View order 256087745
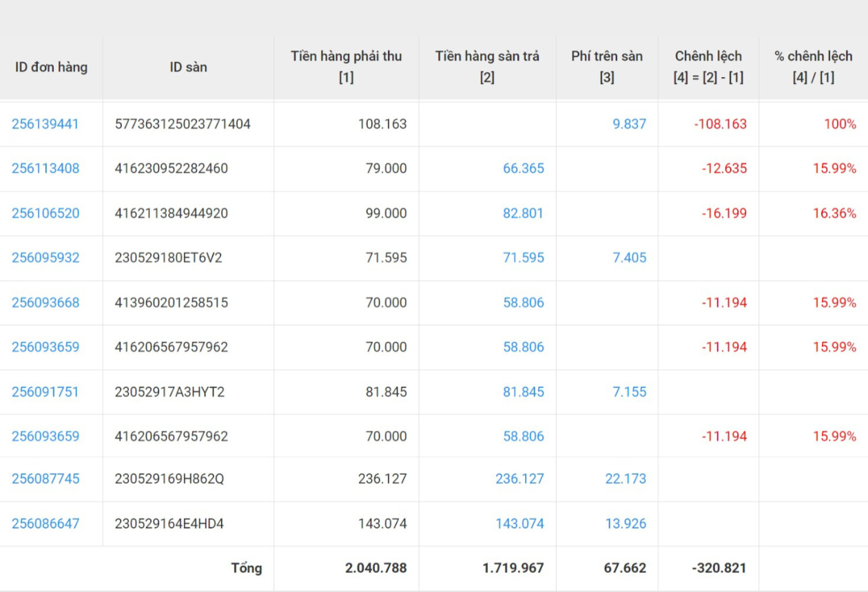The width and height of the screenshot is (868, 592). (x=45, y=478)
